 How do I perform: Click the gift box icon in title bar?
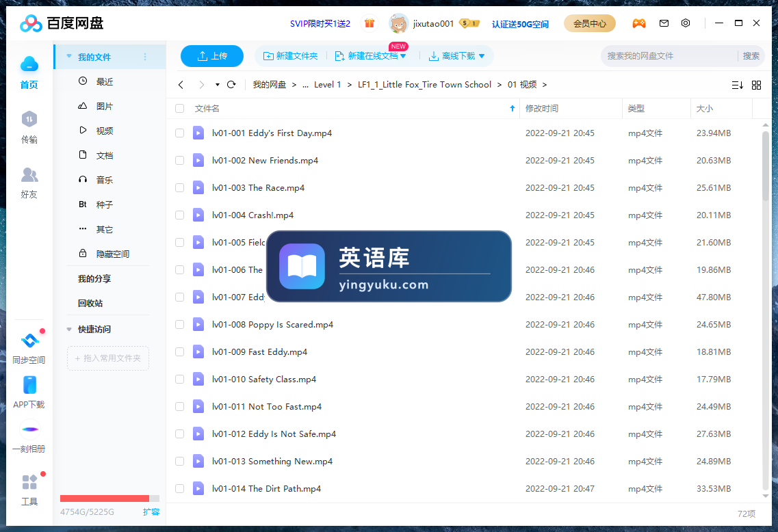(369, 23)
